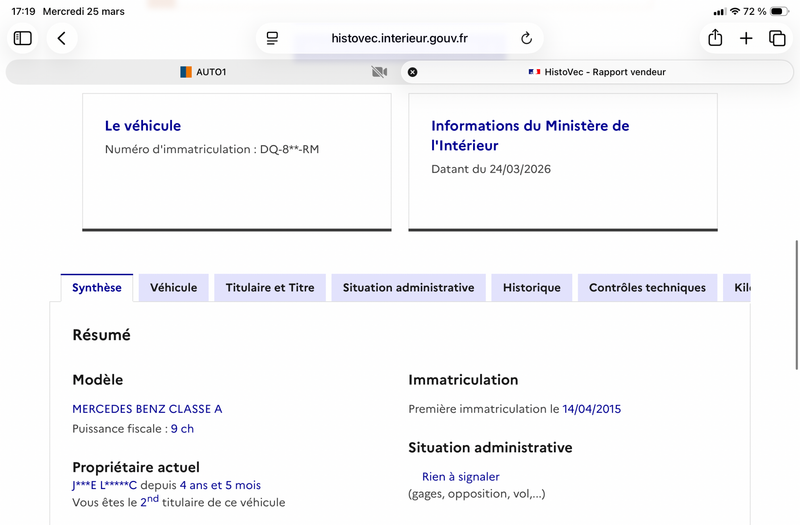
Task: Close the HistoVec tab with X icon
Action: click(x=413, y=72)
